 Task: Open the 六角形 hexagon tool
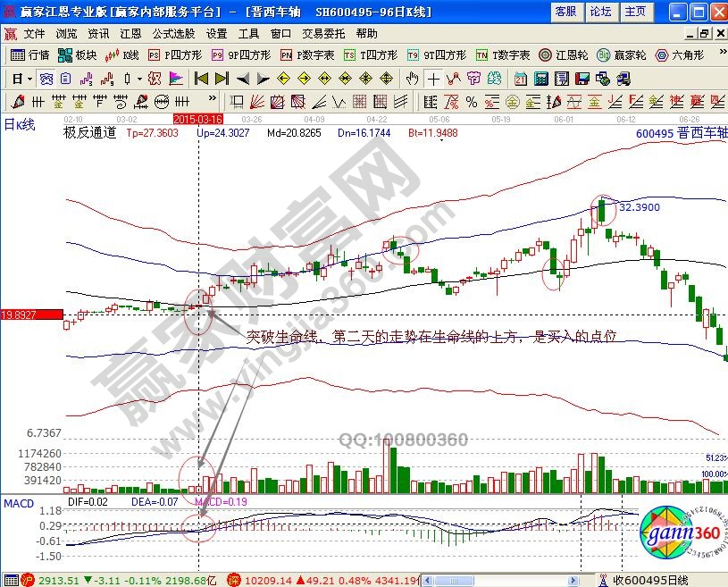[679, 55]
